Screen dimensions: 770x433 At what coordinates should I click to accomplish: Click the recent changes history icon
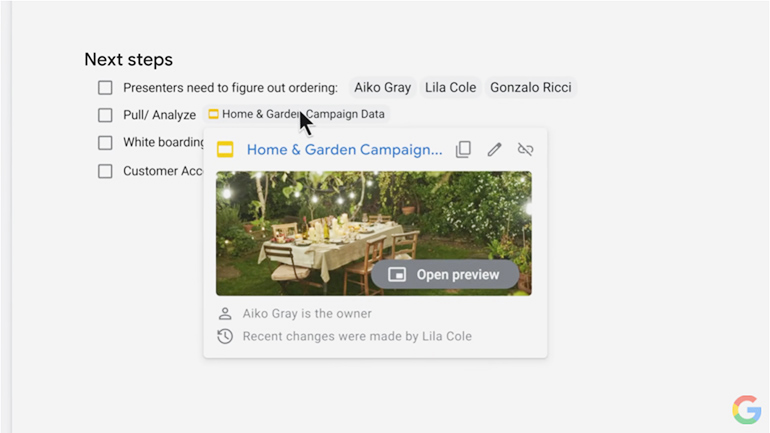(x=225, y=336)
